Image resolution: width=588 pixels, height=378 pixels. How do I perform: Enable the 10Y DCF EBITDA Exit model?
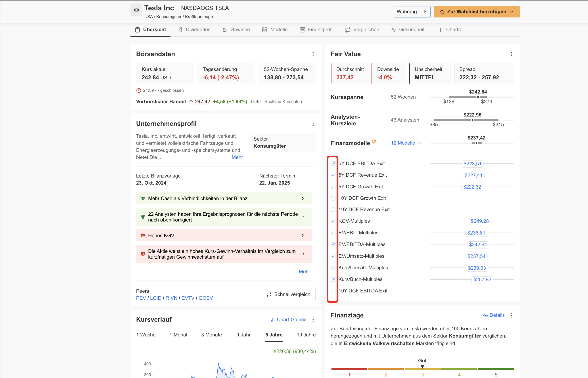[x=333, y=291]
